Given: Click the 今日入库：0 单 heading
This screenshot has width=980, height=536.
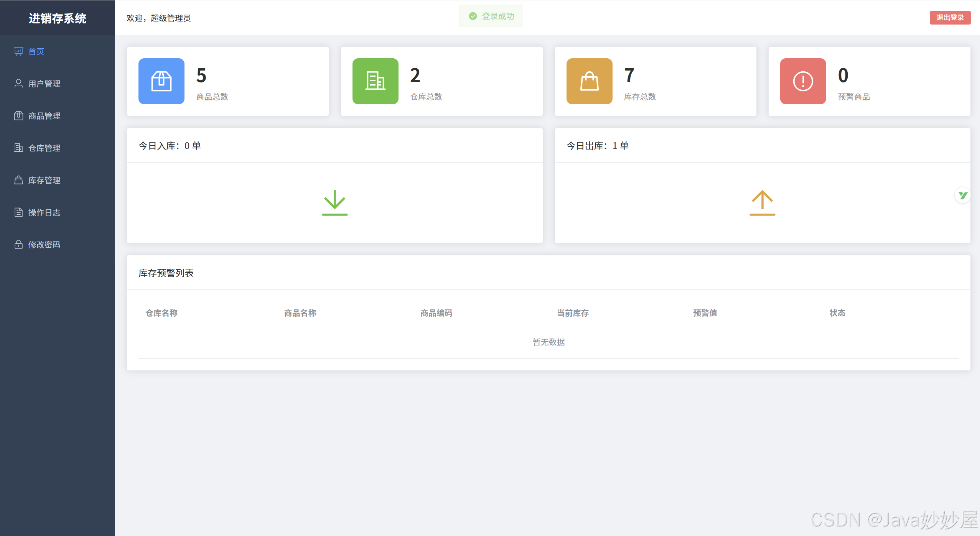Looking at the screenshot, I should 170,146.
